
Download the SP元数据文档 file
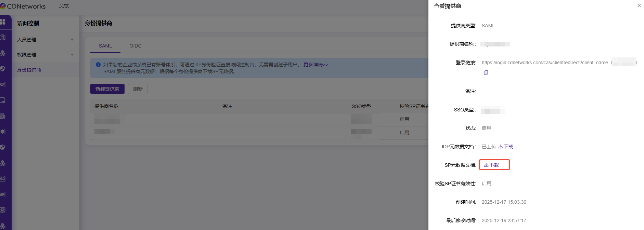coord(492,165)
